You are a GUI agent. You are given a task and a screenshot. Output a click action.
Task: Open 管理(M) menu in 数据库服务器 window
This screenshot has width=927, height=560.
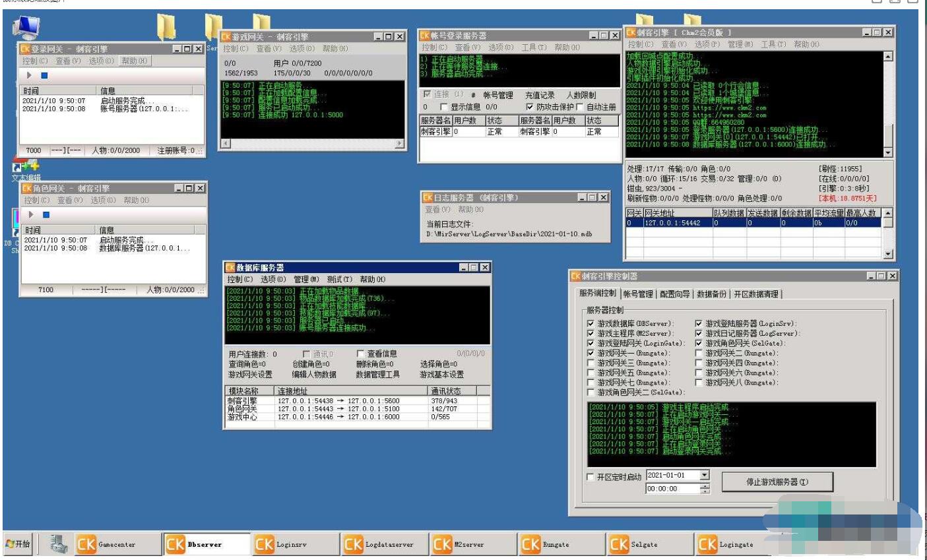(305, 279)
